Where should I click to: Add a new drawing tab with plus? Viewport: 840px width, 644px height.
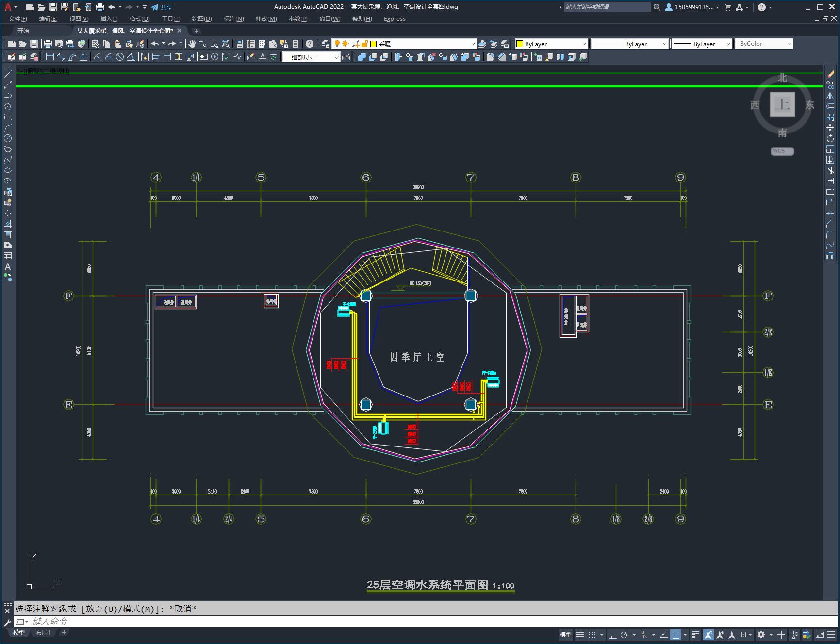point(196,31)
